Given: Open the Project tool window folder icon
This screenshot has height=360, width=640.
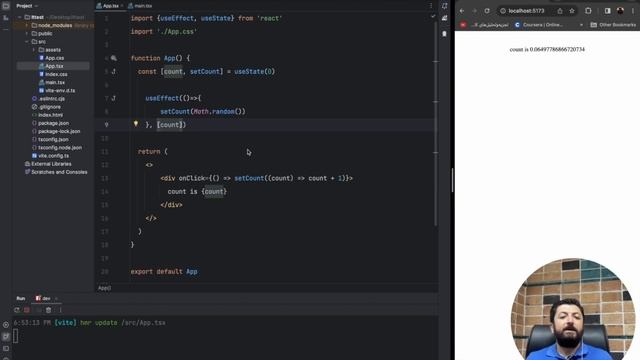Looking at the screenshot, I should [6, 6].
